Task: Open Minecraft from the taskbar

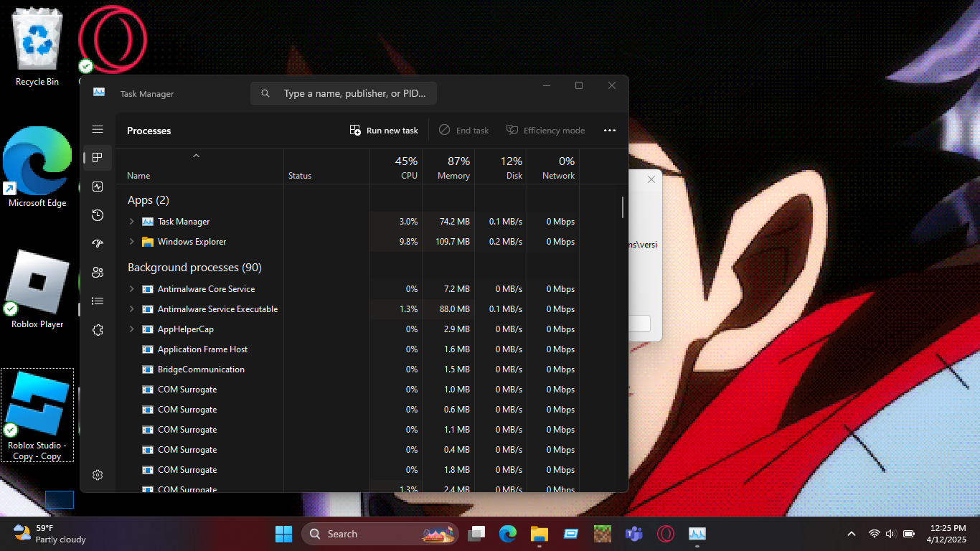Action: click(603, 534)
